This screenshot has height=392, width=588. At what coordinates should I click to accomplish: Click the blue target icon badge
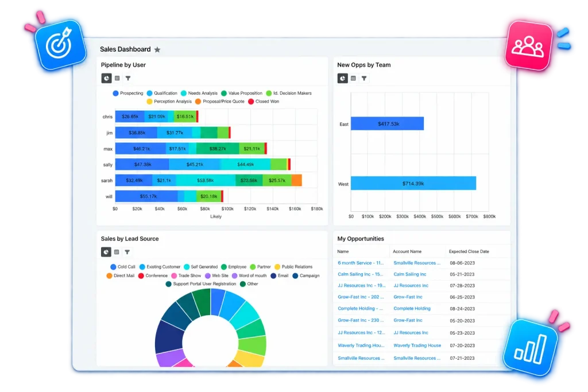(x=60, y=45)
